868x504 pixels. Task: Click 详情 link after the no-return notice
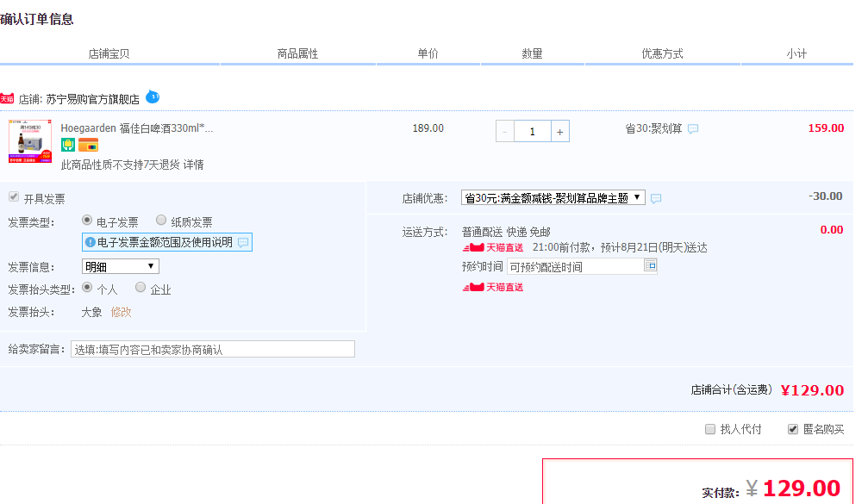coord(194,165)
